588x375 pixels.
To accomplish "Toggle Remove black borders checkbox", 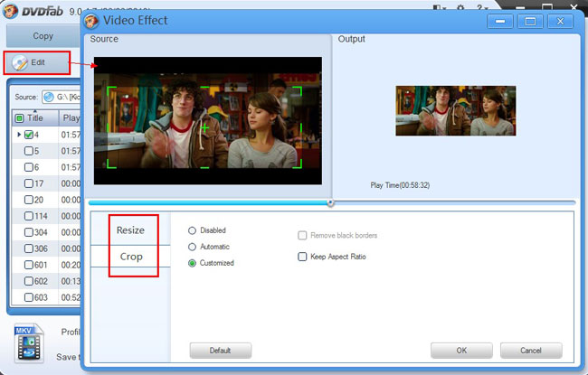I will pos(302,235).
